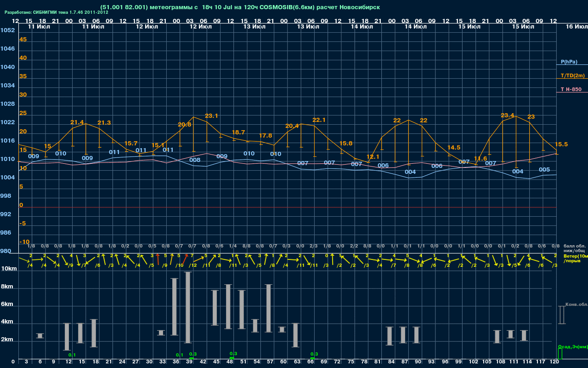Click the 15.8 temperature label
588x368 pixels.
[346, 144]
